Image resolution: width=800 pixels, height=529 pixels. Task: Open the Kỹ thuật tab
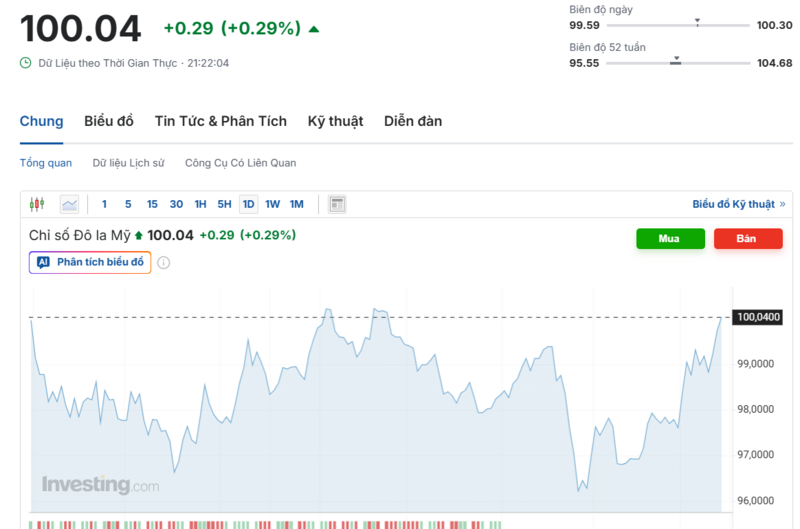coord(335,121)
